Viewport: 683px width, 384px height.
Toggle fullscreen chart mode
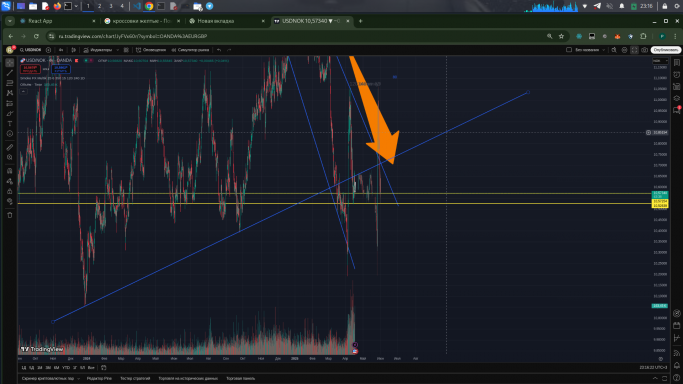point(635,50)
